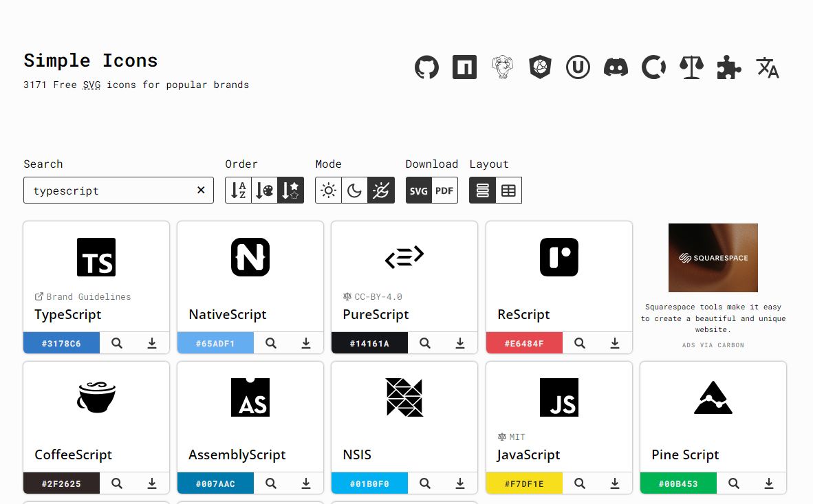This screenshot has height=504, width=813.
Task: Order icons by relevance
Action: (290, 190)
